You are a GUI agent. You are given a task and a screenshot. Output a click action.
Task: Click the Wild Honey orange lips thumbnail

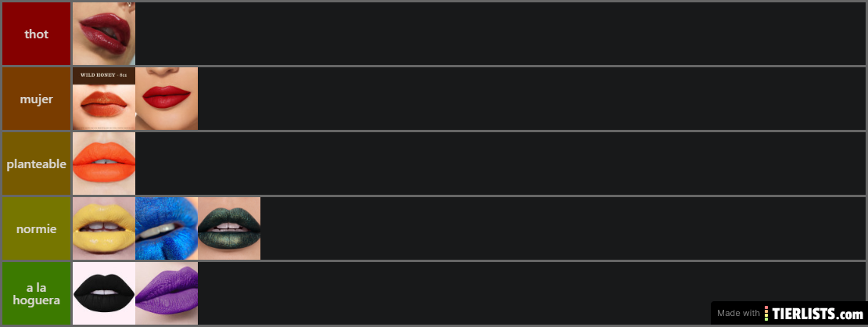pyautogui.click(x=104, y=99)
